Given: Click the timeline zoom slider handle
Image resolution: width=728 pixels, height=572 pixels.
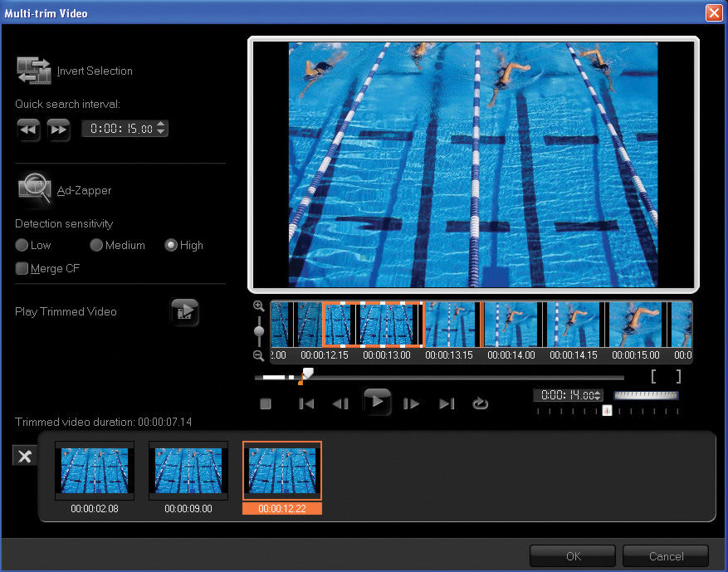Looking at the screenshot, I should pos(259,331).
